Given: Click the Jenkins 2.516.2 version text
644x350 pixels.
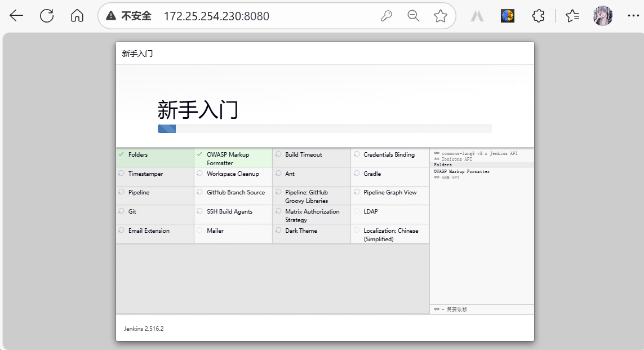Looking at the screenshot, I should coord(144,329).
